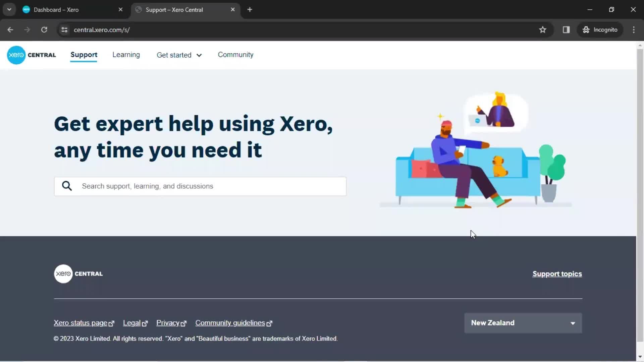Screen dimensions: 644x362
Task: Open the Support nav tab
Action: pos(84,55)
